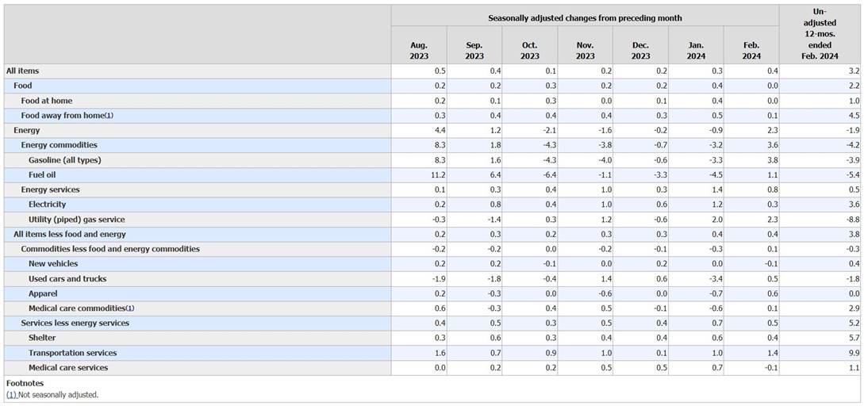868x406 pixels.
Task: Select the Used cars and trucks row
Action: pos(433,279)
